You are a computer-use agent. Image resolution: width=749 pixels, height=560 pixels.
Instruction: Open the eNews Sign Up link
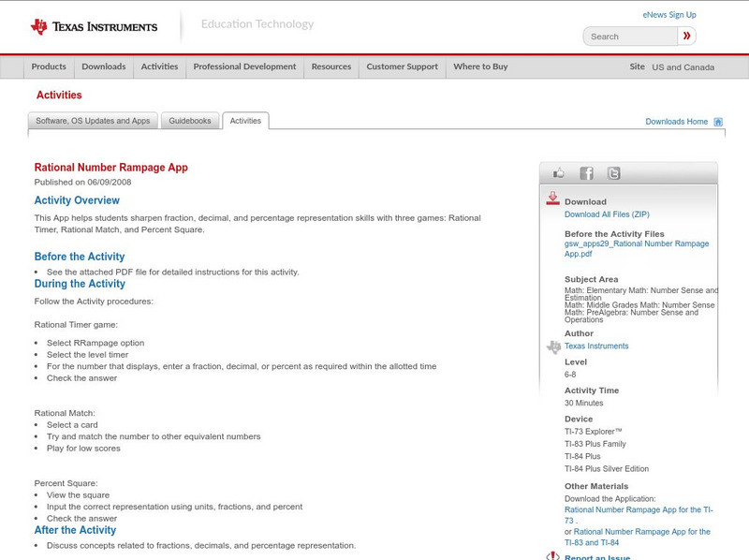(x=668, y=15)
